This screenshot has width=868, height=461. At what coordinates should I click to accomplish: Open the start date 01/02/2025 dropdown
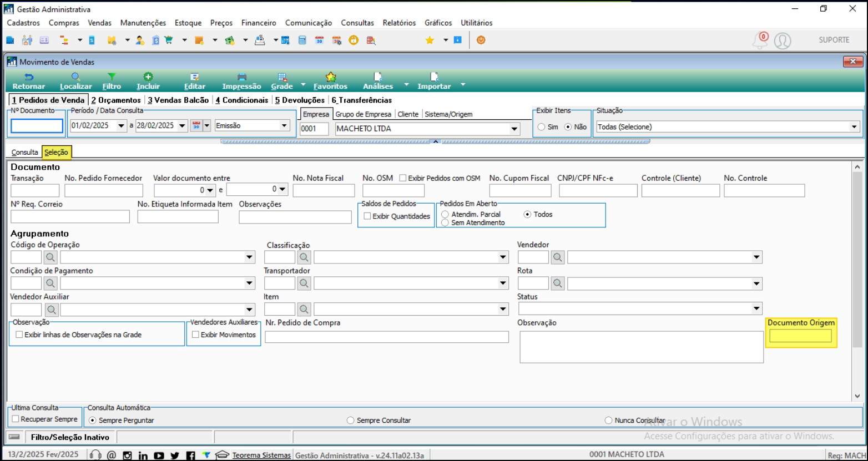122,126
